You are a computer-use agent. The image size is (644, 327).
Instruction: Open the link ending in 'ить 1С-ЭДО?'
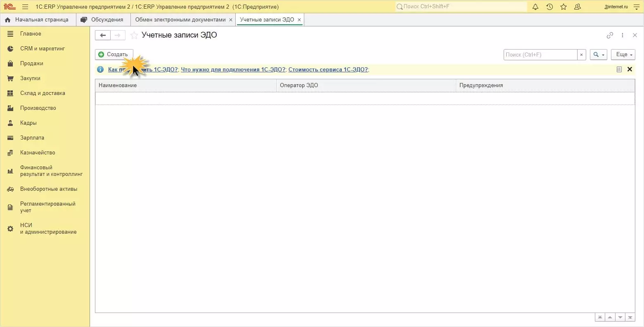click(x=143, y=69)
